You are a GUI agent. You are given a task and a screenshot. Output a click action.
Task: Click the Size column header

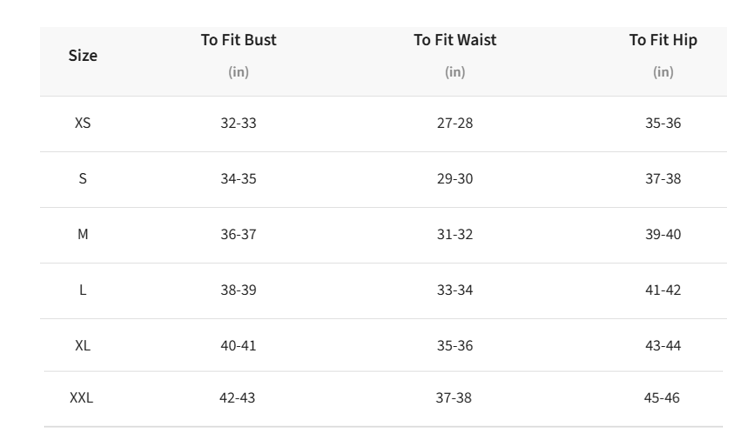coord(83,55)
